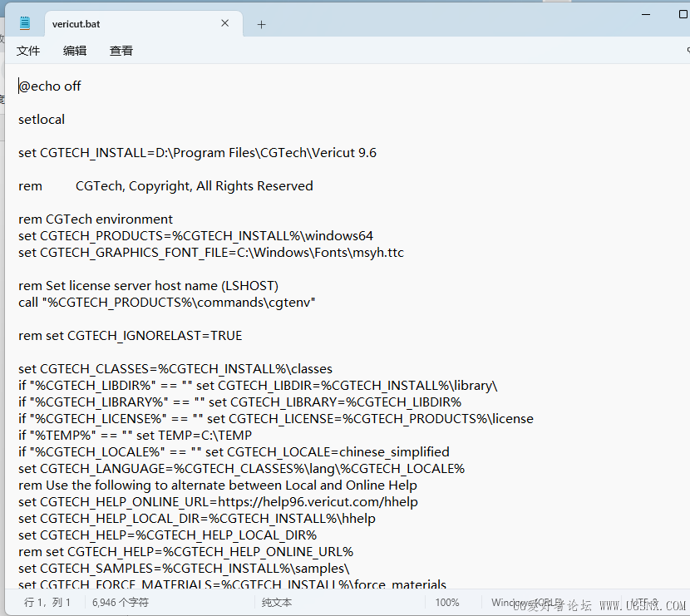
Task: Open the 查看 menu
Action: click(121, 51)
